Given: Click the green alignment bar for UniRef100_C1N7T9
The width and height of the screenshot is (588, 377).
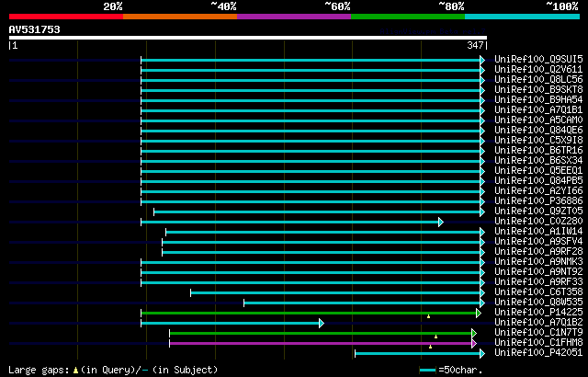Looking at the screenshot, I should (322, 333).
